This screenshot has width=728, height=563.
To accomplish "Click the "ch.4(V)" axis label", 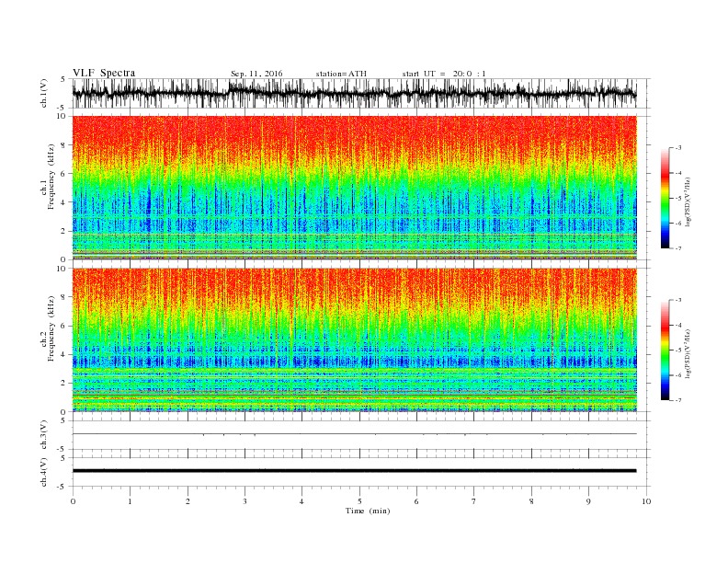I will [43, 472].
